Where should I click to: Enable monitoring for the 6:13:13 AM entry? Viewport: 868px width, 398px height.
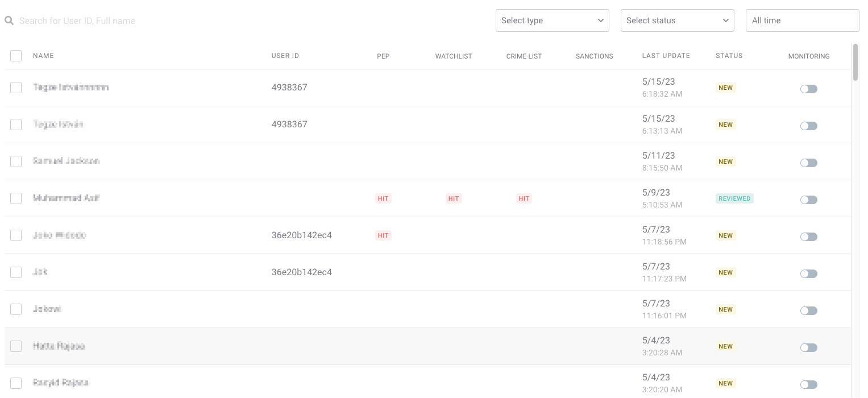coord(808,126)
